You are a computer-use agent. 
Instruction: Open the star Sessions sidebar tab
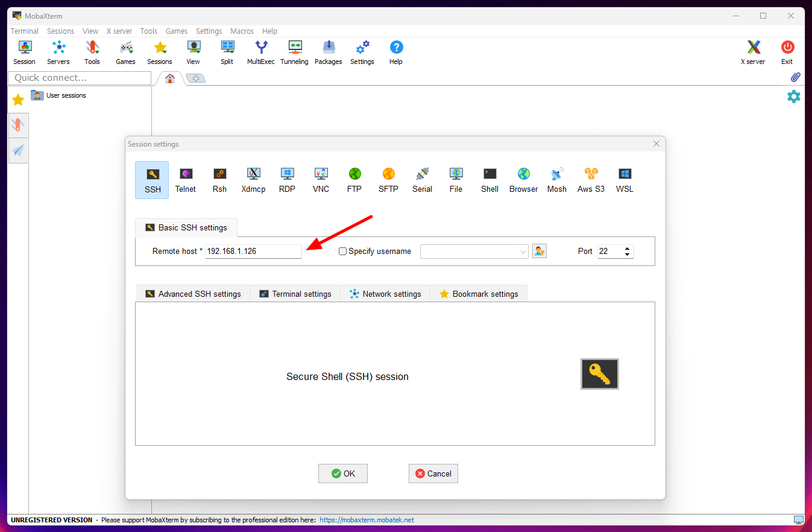pyautogui.click(x=18, y=100)
